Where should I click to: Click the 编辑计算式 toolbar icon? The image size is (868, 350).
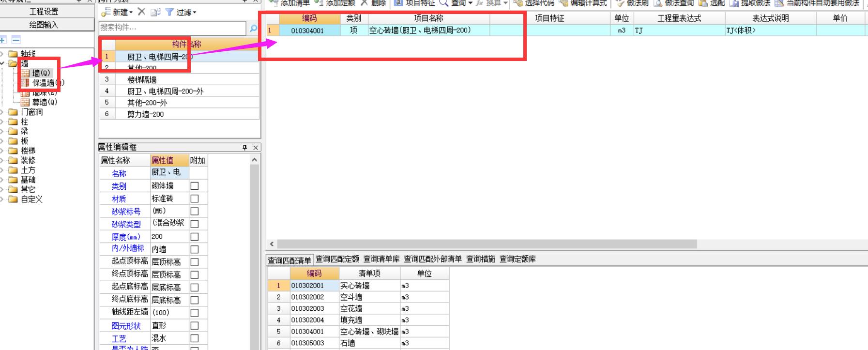[563, 3]
